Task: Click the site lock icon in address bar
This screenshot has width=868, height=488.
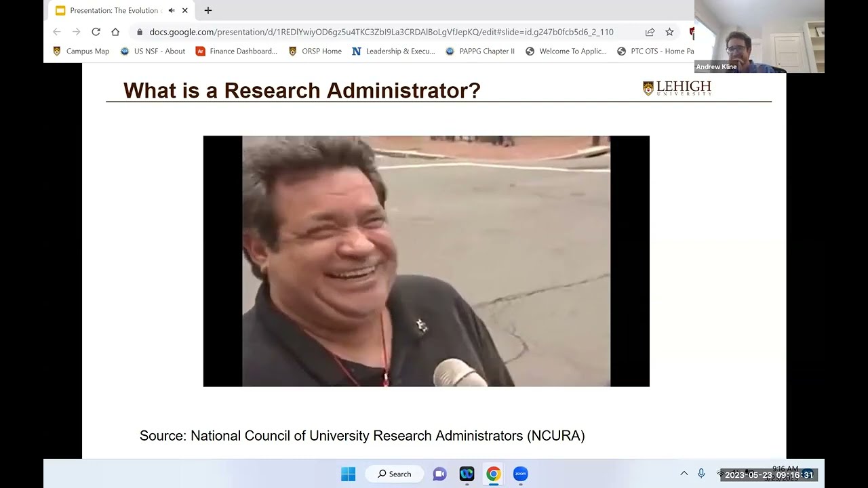Action: coord(140,32)
